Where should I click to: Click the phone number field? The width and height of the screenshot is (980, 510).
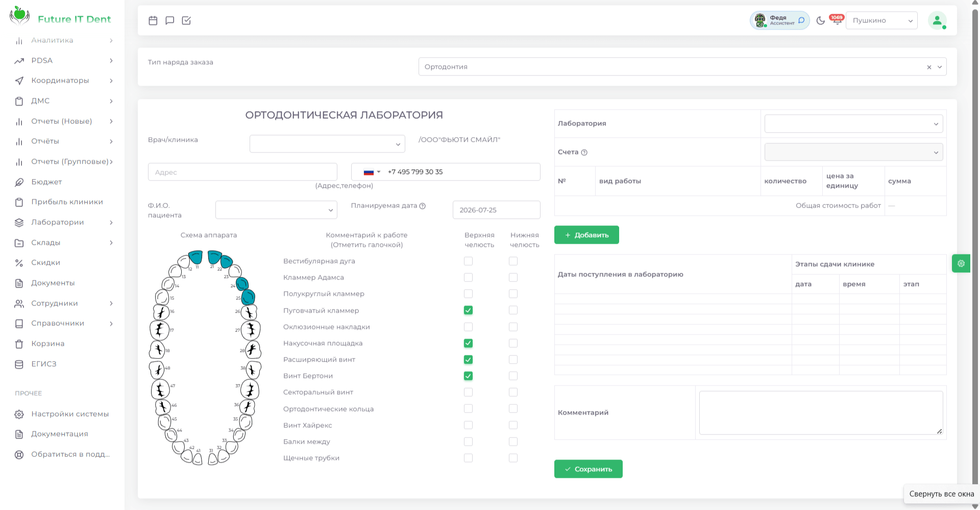point(446,172)
